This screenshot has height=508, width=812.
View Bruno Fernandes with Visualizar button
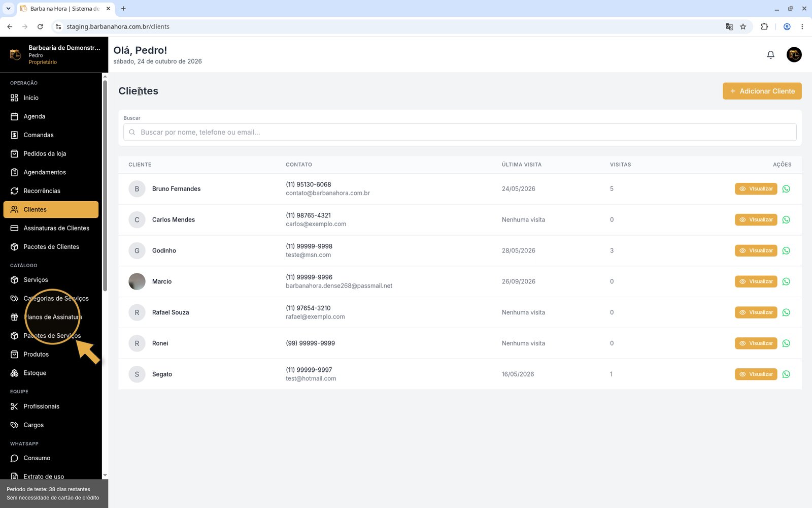coord(756,189)
